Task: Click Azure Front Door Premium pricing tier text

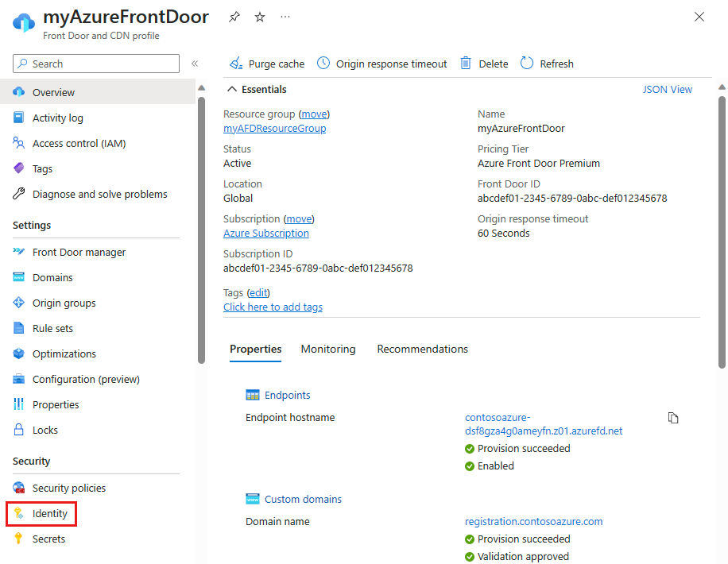Action: point(539,164)
